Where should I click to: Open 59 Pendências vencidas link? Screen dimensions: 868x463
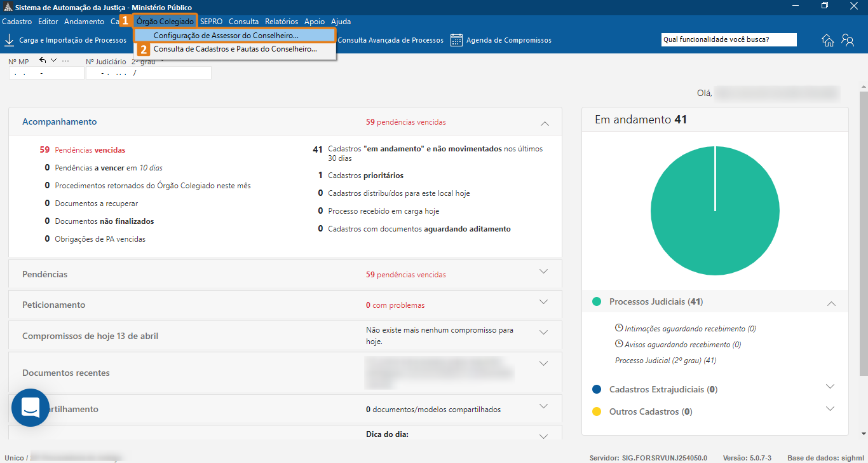(83, 150)
